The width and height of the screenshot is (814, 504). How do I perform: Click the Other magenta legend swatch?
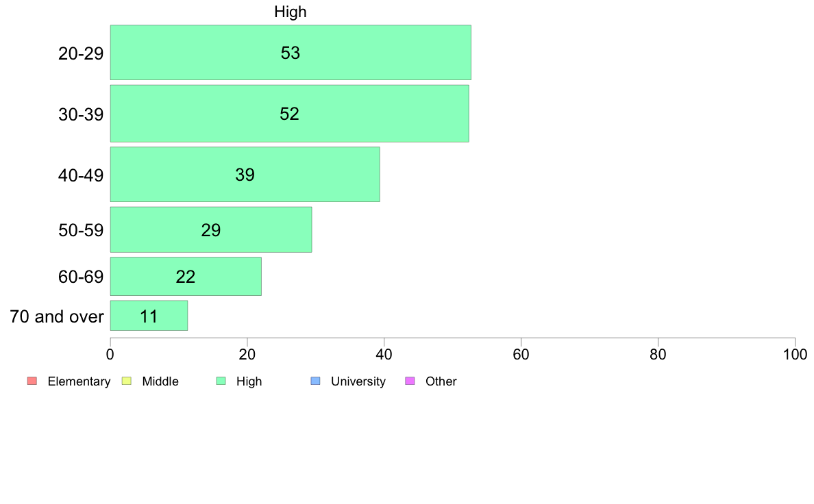pos(410,381)
